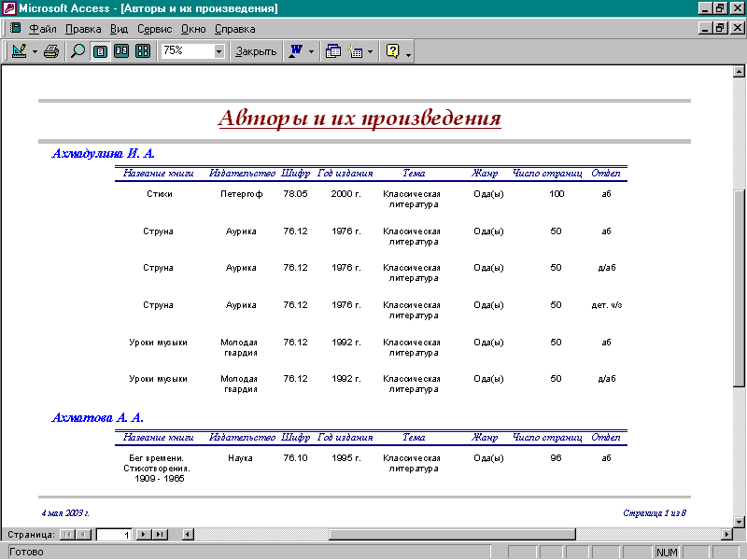
Task: Open the Database Window icon
Action: point(333,51)
